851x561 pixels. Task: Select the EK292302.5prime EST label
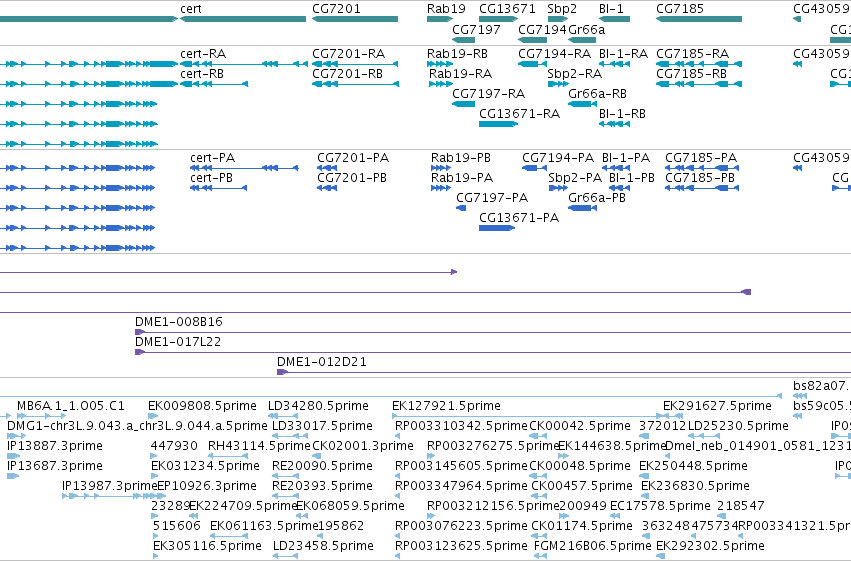(710, 546)
